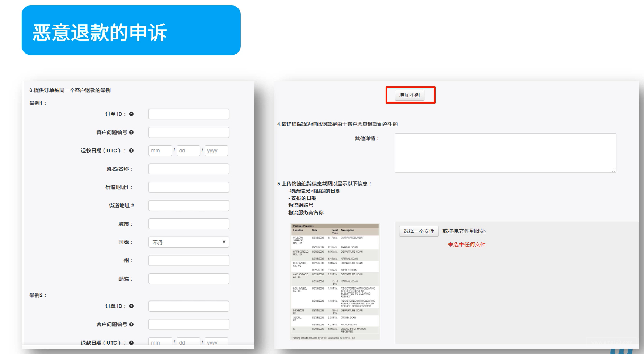Focus the 举例2 订单 ID input field

click(189, 306)
